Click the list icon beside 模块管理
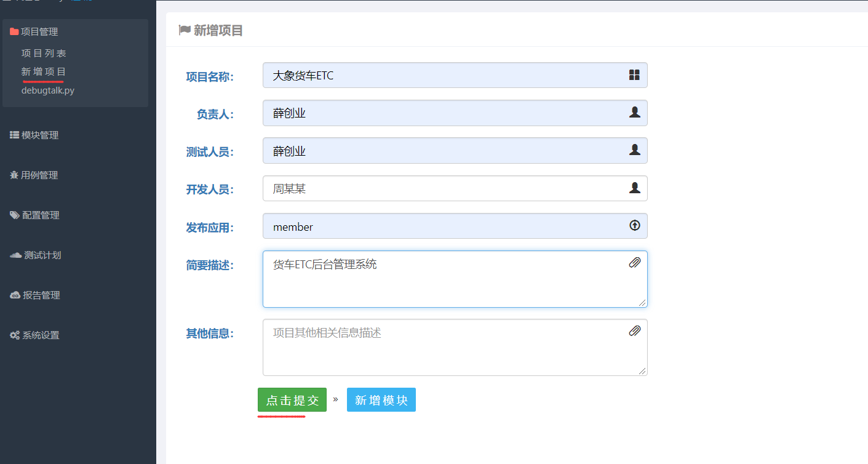This screenshot has height=464, width=868. point(14,135)
